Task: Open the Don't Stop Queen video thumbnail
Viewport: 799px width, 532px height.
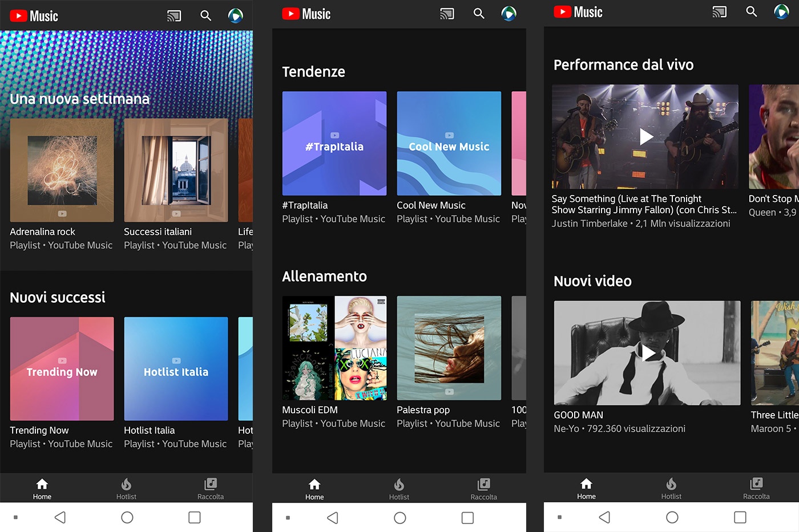Action: (x=774, y=136)
